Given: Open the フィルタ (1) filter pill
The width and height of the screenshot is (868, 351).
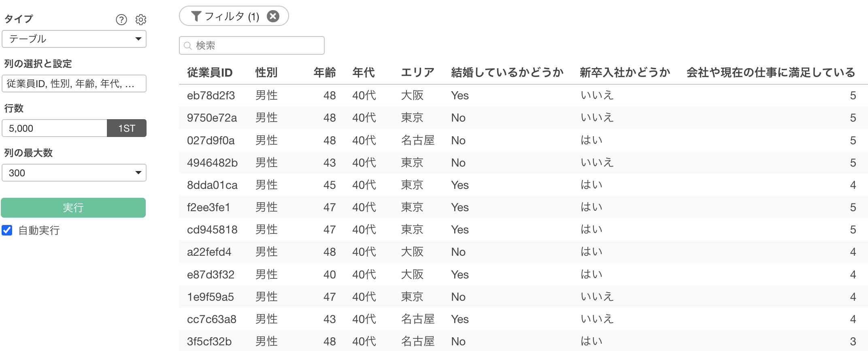Looking at the screenshot, I should pos(232,16).
